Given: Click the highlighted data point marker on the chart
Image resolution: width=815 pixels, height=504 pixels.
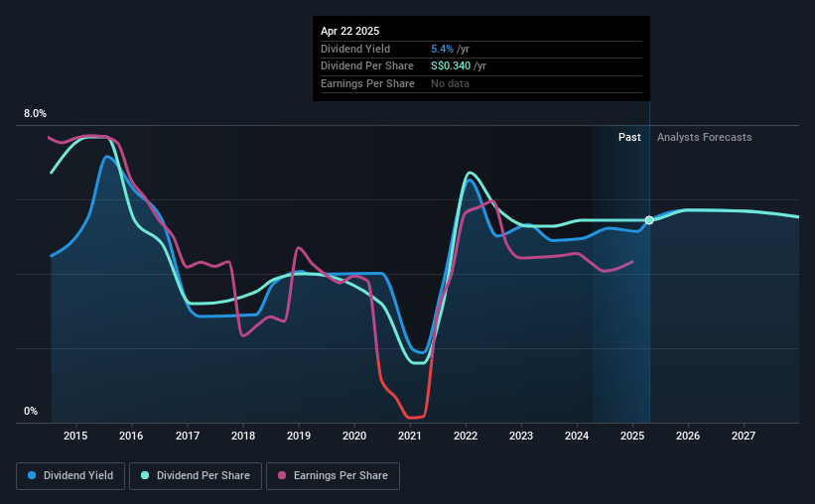Looking at the screenshot, I should 649,220.
